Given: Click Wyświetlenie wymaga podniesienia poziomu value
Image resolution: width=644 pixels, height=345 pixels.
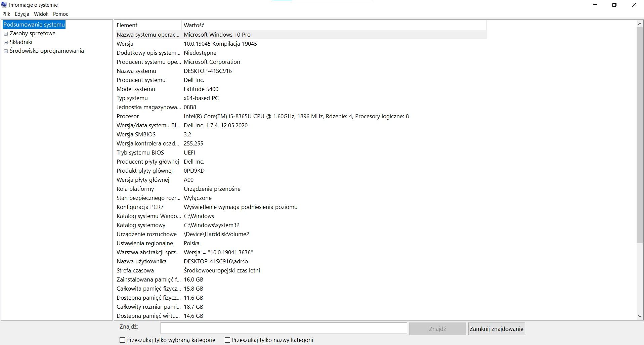Looking at the screenshot, I should pyautogui.click(x=241, y=207).
